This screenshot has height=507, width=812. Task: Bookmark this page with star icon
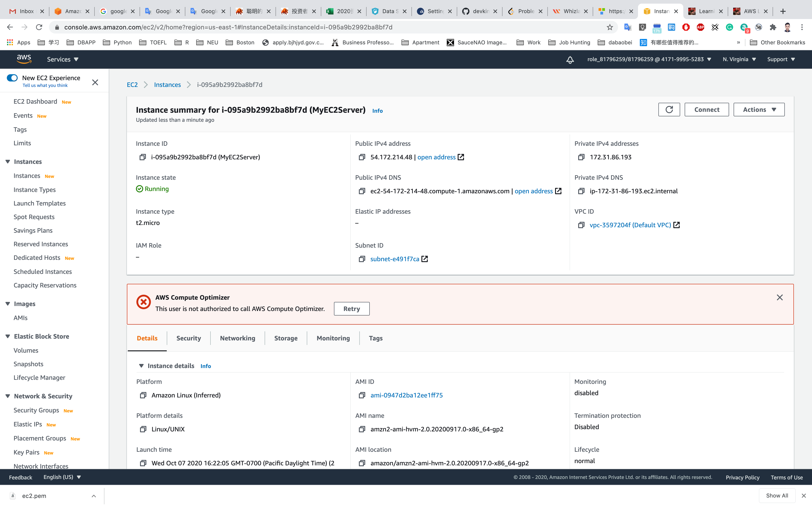pos(610,27)
